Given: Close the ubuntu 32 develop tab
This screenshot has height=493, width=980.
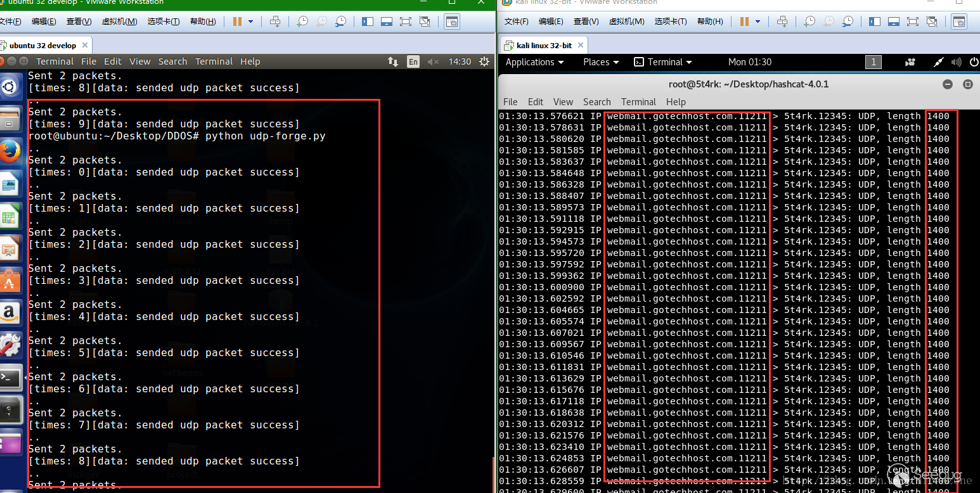Looking at the screenshot, I should coord(85,46).
